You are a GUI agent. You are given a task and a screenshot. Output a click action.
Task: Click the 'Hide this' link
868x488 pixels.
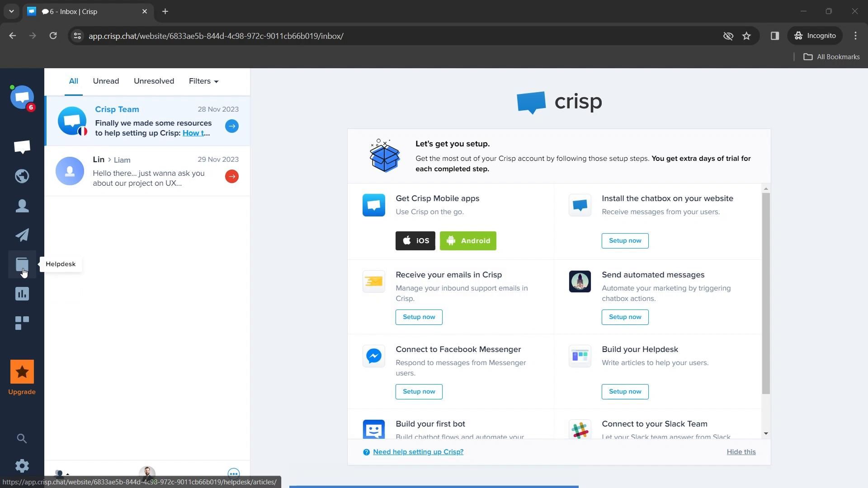741,452
